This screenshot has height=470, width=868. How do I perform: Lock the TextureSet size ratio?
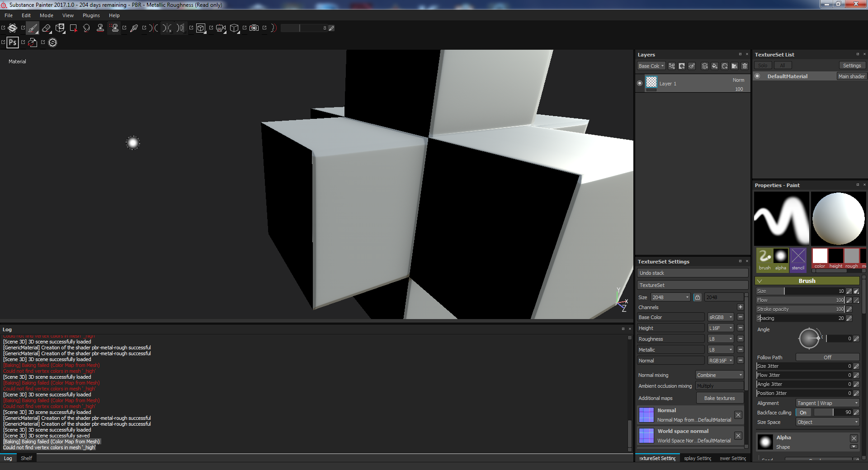[698, 297]
